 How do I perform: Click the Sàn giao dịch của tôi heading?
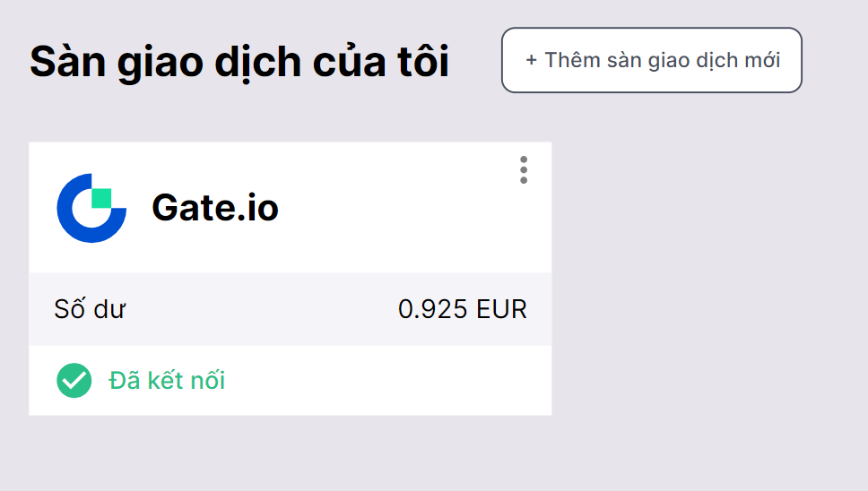click(x=239, y=61)
